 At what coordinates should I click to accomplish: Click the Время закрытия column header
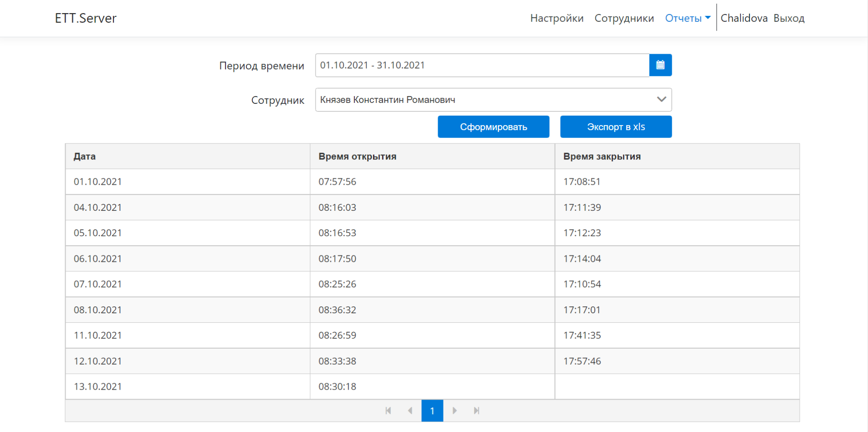tap(602, 157)
